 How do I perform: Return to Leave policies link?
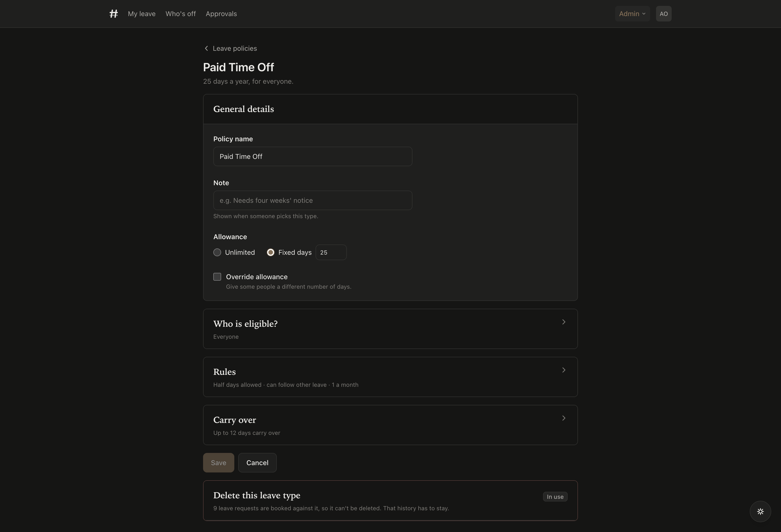(x=235, y=48)
